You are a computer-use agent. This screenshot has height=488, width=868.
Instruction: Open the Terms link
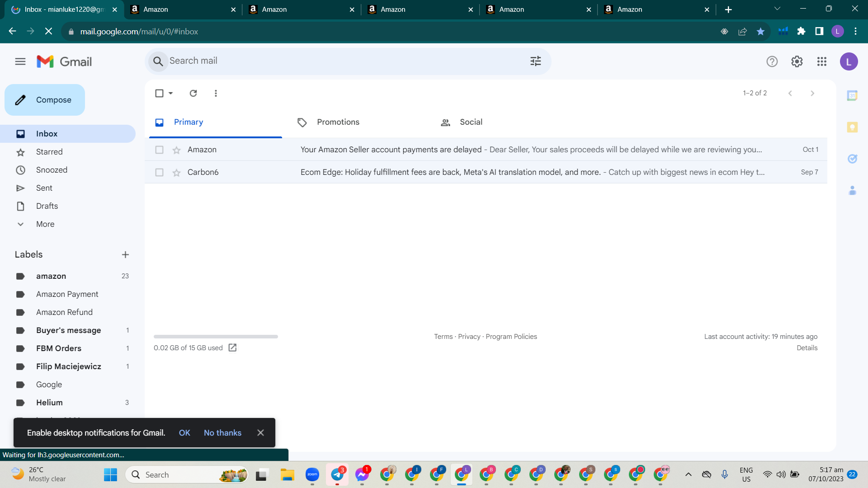(x=443, y=337)
